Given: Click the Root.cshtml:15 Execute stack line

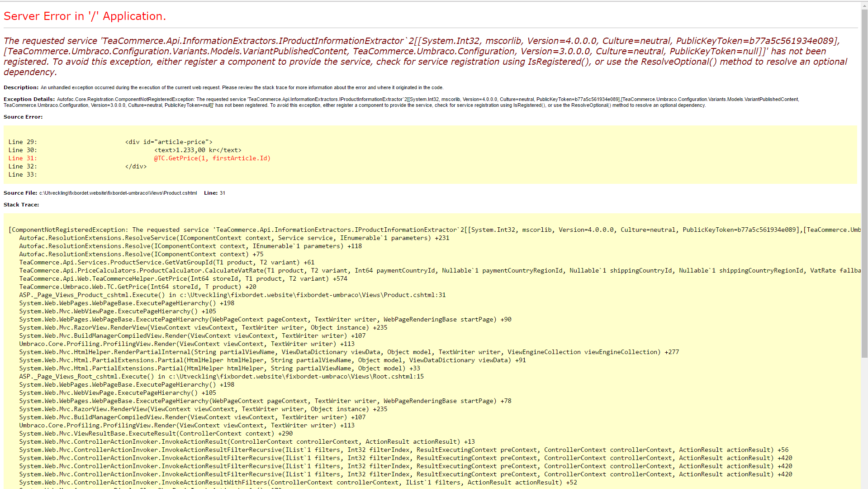Looking at the screenshot, I should (x=222, y=376).
